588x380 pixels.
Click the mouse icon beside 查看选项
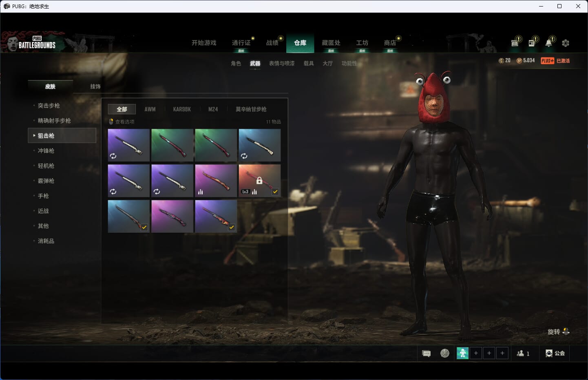(x=111, y=122)
